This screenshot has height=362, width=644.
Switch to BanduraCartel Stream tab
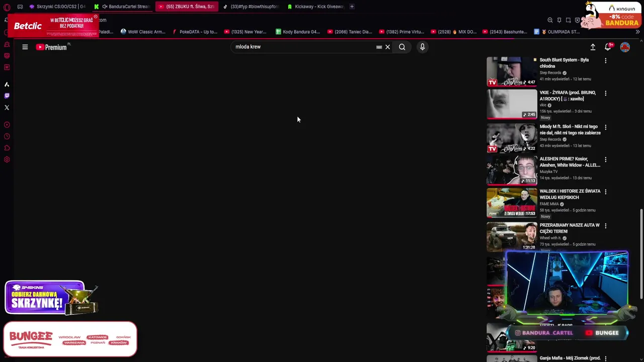coord(122,7)
